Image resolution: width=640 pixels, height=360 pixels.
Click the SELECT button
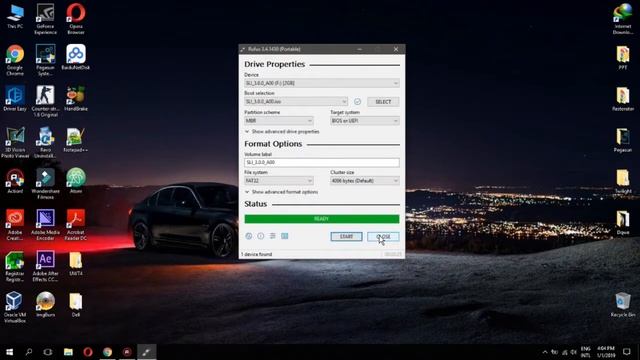click(383, 102)
